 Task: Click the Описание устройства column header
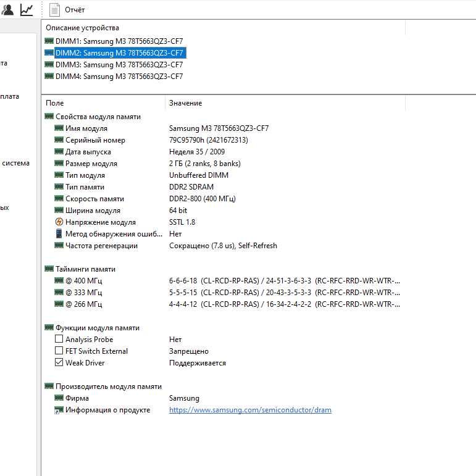coord(82,28)
